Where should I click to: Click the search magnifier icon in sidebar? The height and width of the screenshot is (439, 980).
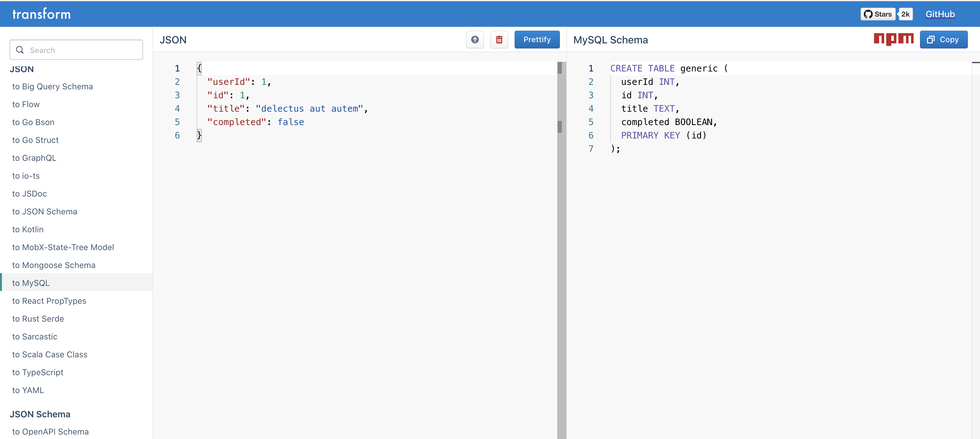(20, 50)
